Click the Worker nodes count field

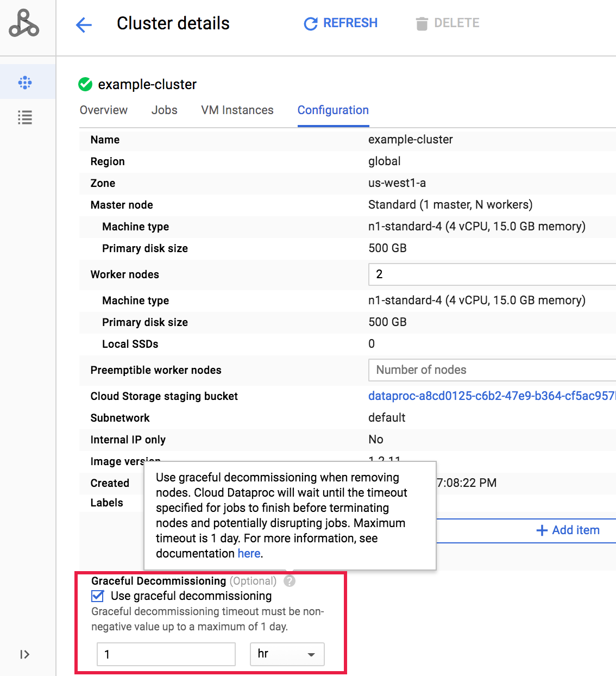pyautogui.click(x=492, y=274)
